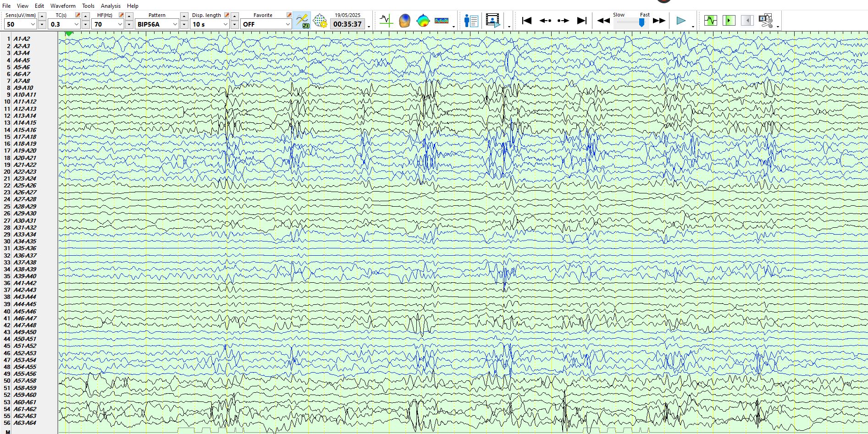Click the colored topography map icon
Viewport: 868px width, 434px height.
point(423,21)
